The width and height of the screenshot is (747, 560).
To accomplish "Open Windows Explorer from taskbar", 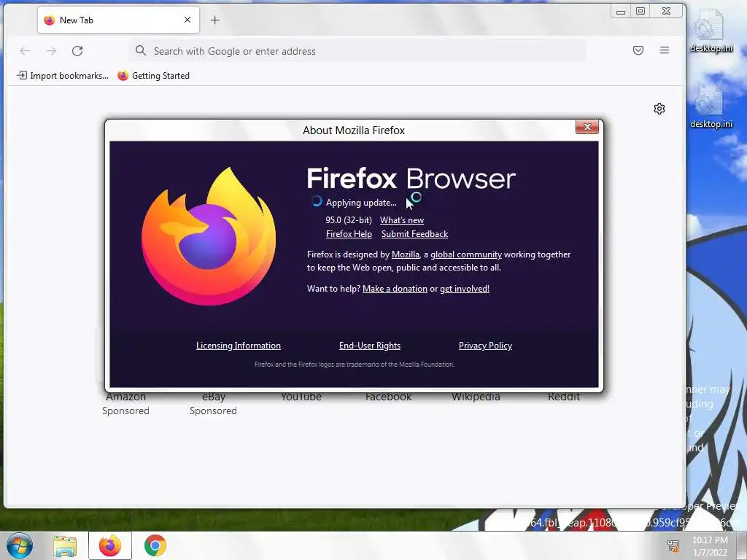I will (65, 545).
